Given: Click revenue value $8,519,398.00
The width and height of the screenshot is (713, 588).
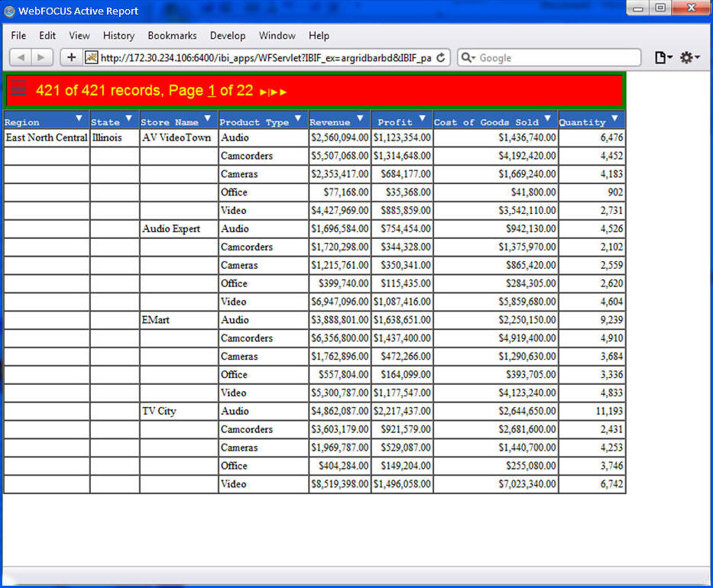Looking at the screenshot, I should tap(339, 484).
